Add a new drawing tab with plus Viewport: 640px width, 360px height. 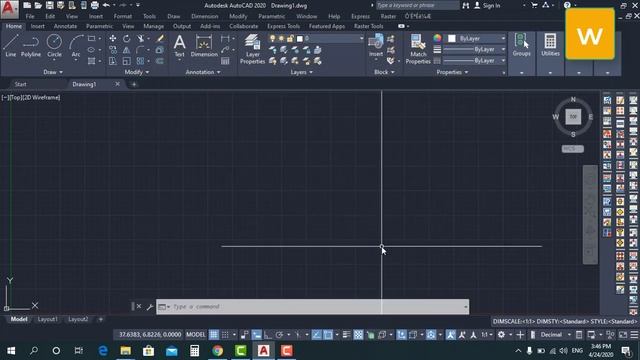(x=134, y=84)
